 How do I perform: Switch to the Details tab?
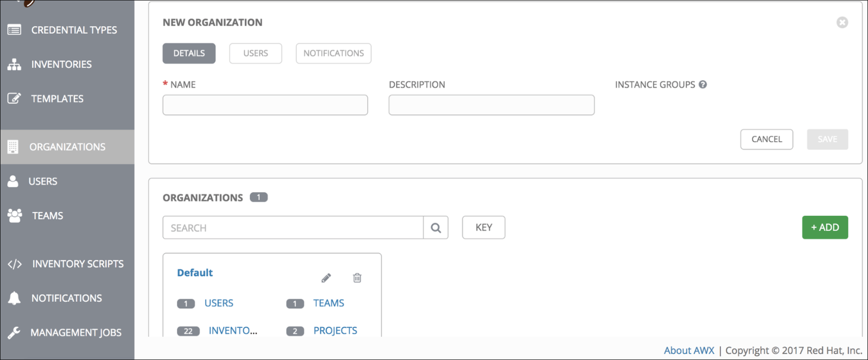[x=189, y=53]
